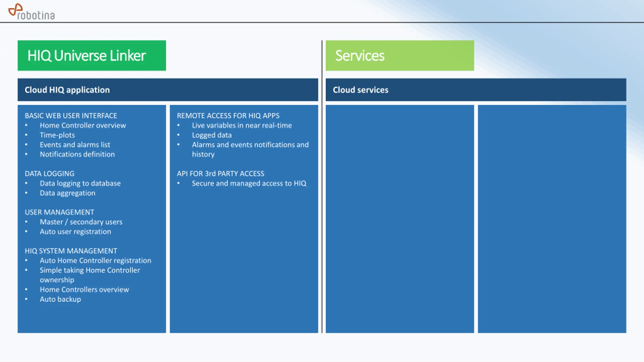Screen dimensions: 644x362
Task: Select Auto user registration
Action: pos(75,232)
